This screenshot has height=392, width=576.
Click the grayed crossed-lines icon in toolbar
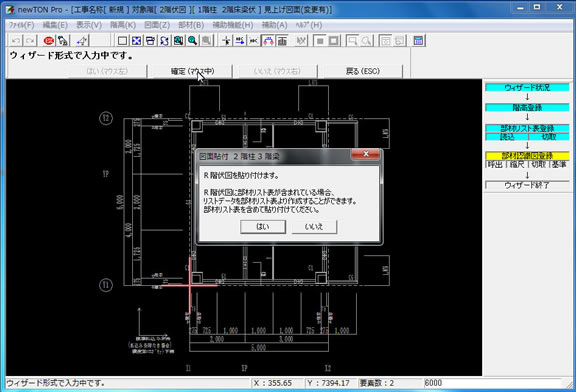301,40
